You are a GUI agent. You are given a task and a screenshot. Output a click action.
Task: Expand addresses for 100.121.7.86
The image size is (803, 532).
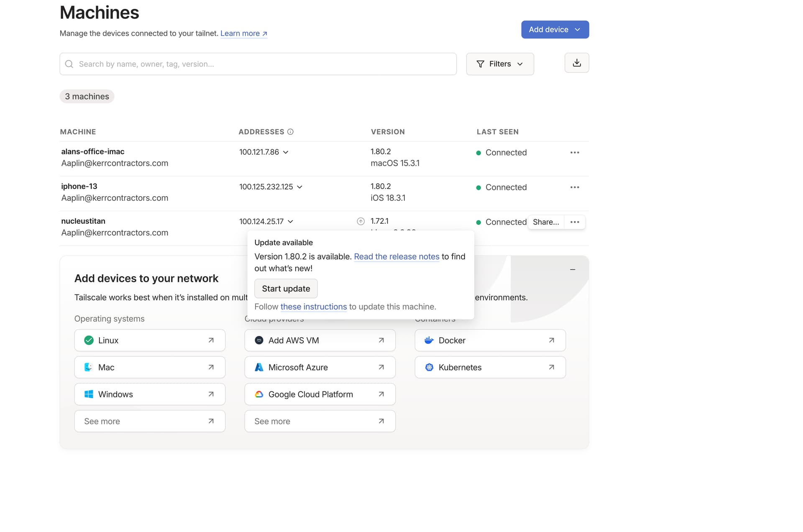[286, 152]
